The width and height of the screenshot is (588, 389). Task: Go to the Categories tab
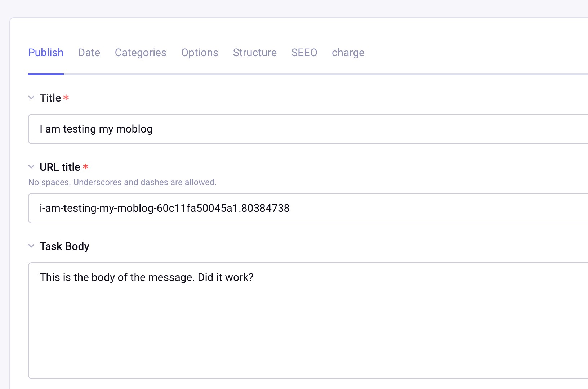(141, 53)
